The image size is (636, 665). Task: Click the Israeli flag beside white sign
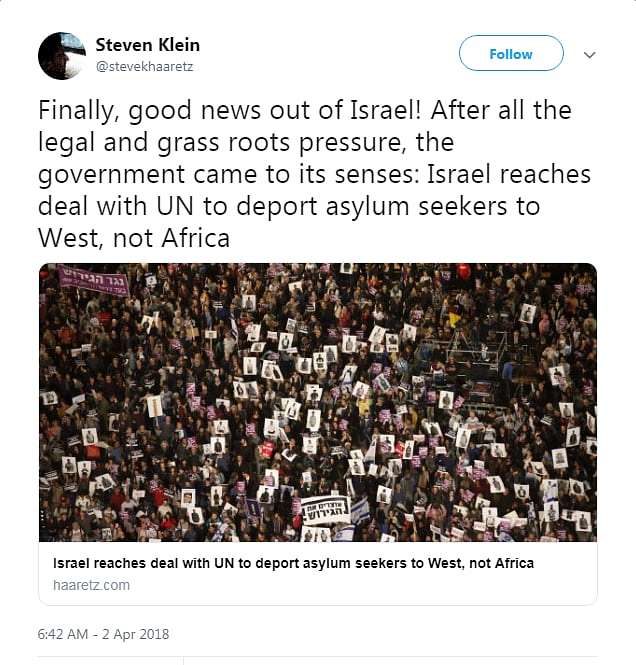point(360,510)
